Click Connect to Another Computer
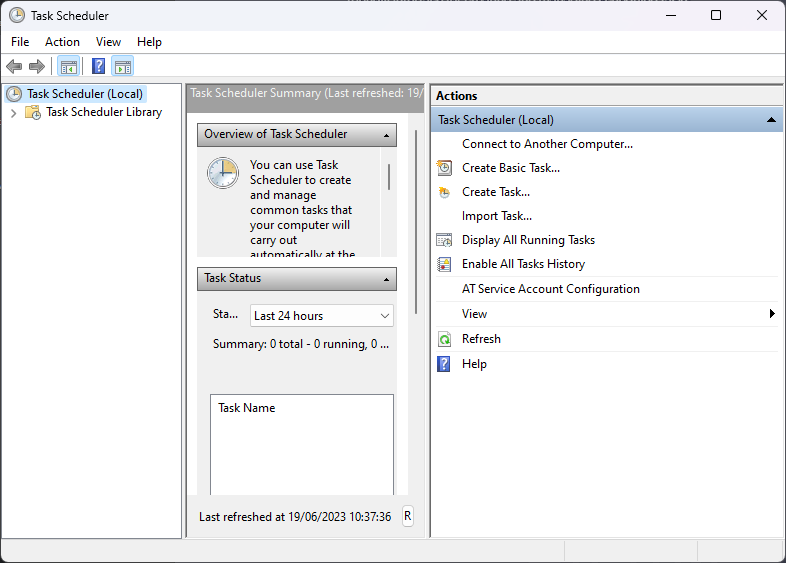The image size is (786, 563). pos(547,144)
